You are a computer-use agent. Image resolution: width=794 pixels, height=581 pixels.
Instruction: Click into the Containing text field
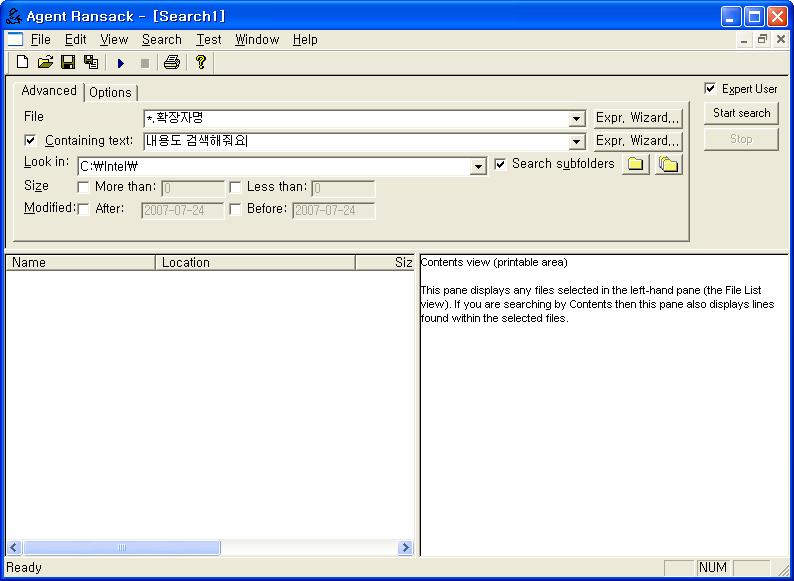(356, 141)
